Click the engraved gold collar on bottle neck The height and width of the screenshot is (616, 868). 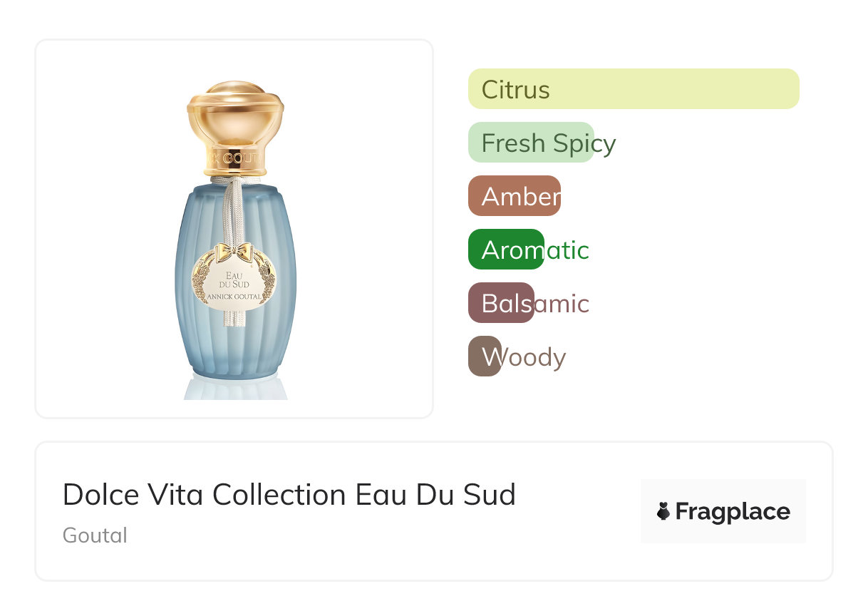(235, 158)
